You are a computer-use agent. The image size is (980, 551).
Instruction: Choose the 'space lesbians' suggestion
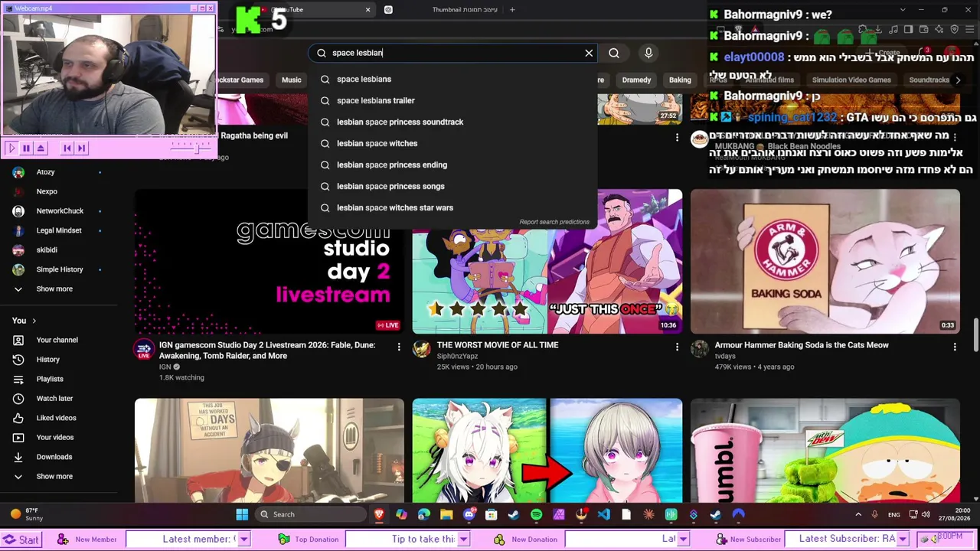[452, 79]
